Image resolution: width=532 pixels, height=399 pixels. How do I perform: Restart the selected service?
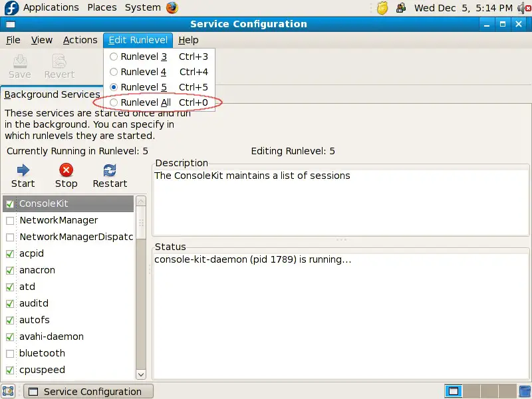110,176
